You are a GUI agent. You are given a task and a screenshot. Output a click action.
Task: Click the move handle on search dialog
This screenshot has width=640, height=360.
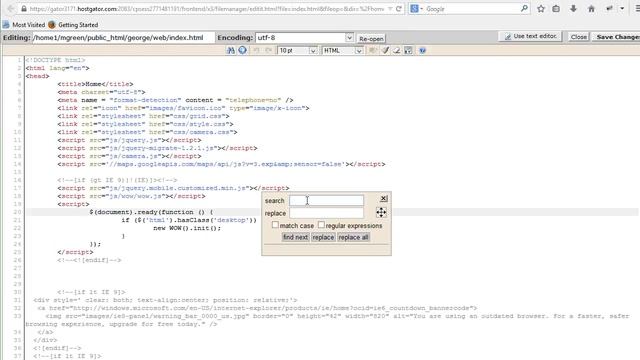coord(381,212)
